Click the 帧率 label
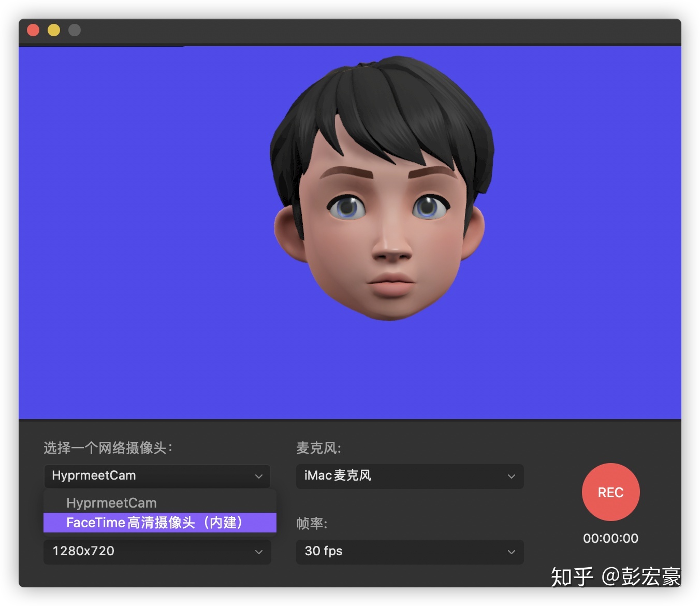 point(312,524)
